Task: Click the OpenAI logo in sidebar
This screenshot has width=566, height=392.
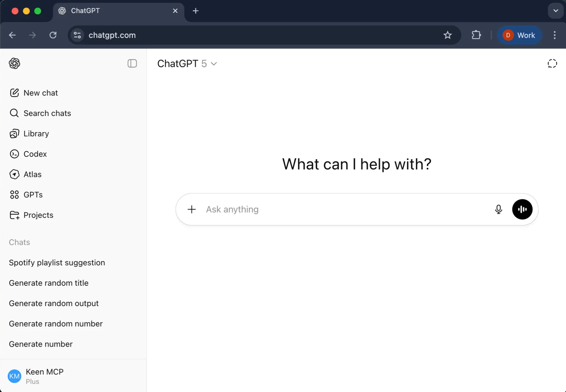Action: coord(14,63)
